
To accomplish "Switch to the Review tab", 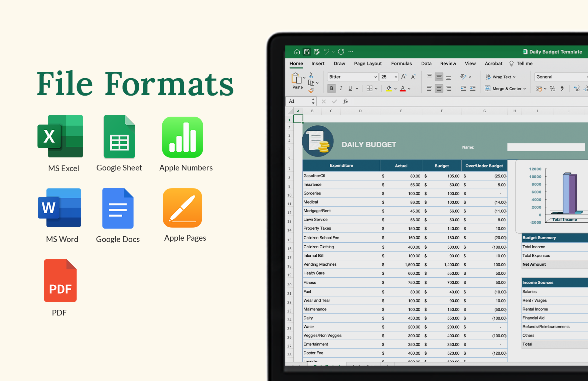I will click(448, 63).
